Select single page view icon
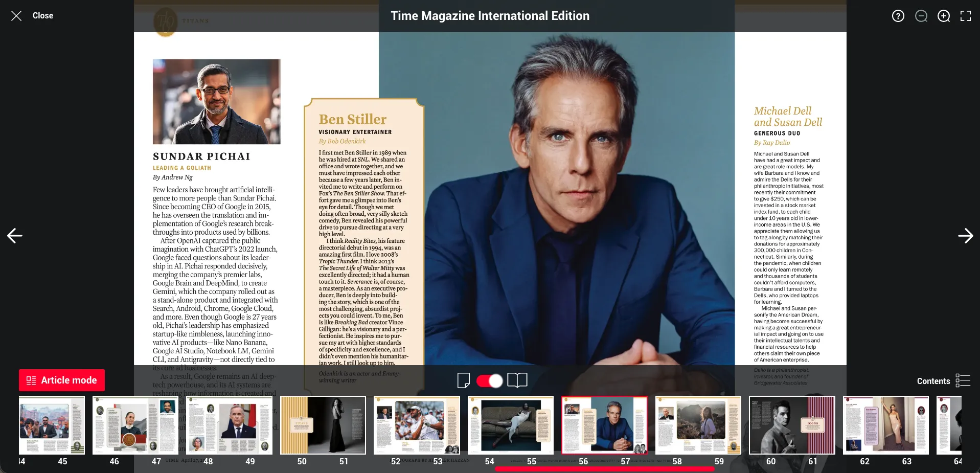The image size is (980, 473). pos(464,380)
